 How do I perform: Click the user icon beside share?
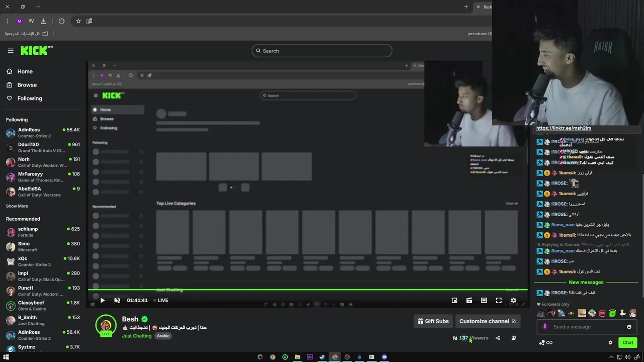tap(514, 338)
